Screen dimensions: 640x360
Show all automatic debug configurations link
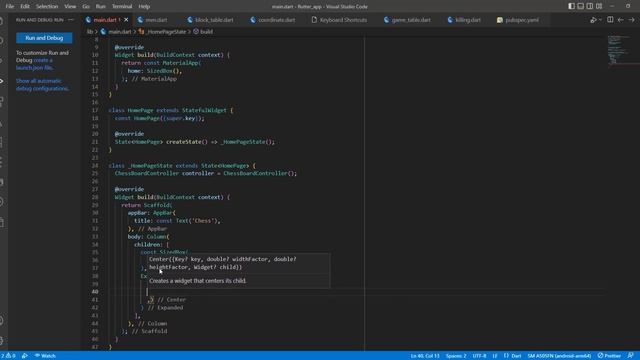42,85
